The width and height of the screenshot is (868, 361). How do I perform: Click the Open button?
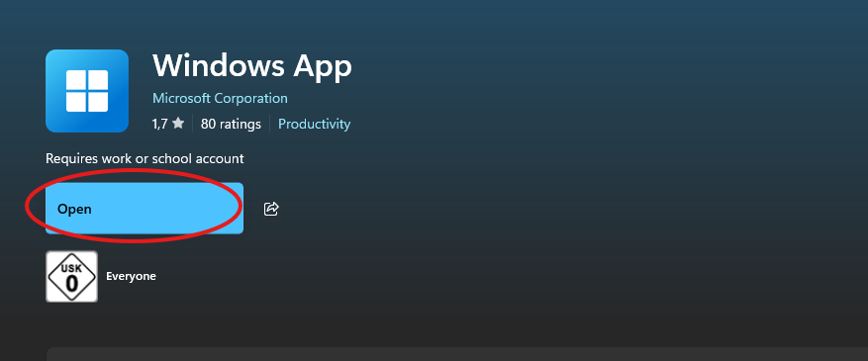click(144, 209)
